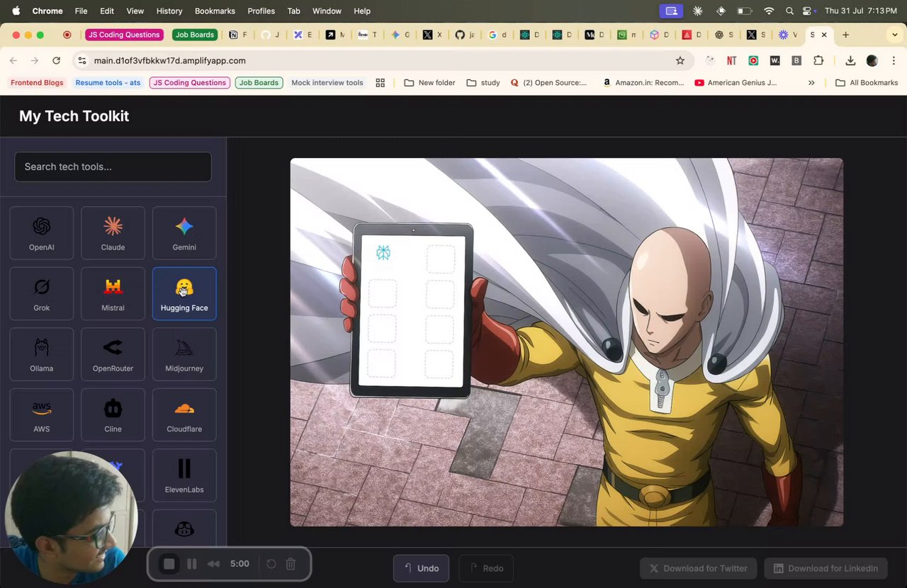Select the Cline tool card
The image size is (907, 588).
coord(113,414)
